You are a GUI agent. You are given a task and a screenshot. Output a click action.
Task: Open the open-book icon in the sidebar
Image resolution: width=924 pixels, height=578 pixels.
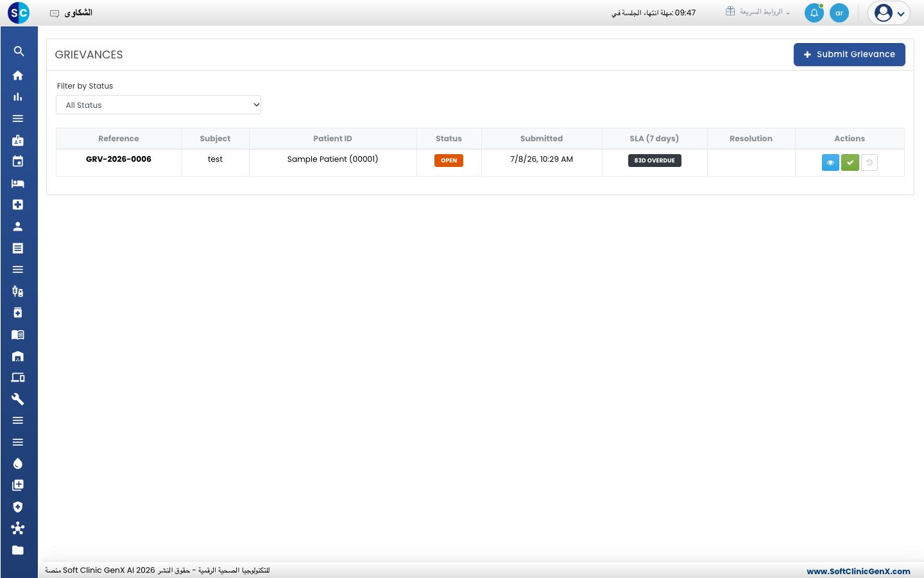click(x=18, y=335)
